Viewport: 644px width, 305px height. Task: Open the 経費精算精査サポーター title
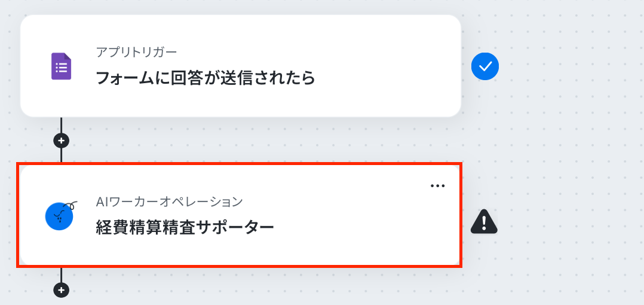click(x=185, y=227)
